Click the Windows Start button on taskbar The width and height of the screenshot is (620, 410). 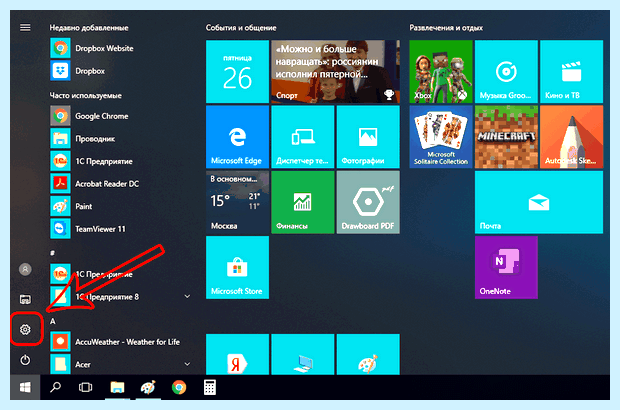tap(25, 387)
